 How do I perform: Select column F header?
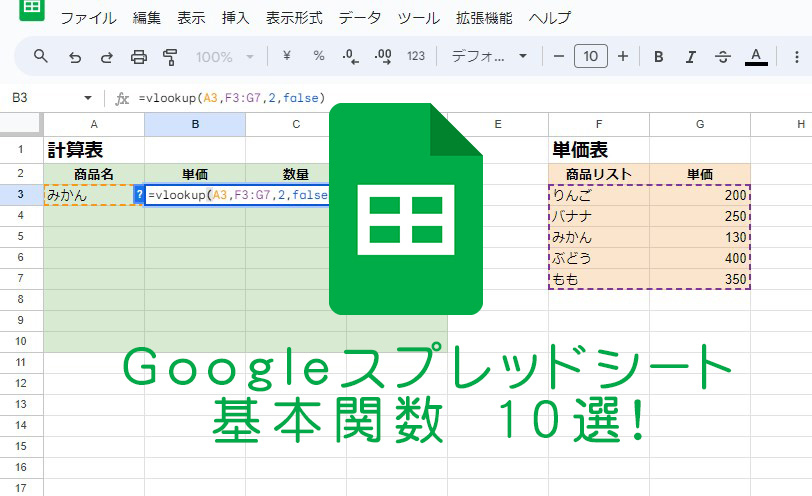pos(599,124)
